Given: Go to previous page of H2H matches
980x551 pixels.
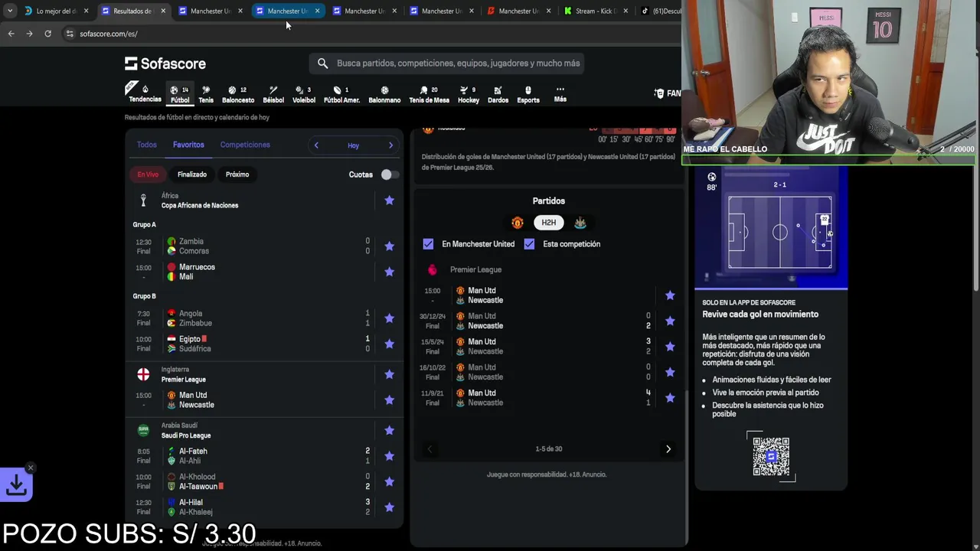Looking at the screenshot, I should (x=430, y=449).
